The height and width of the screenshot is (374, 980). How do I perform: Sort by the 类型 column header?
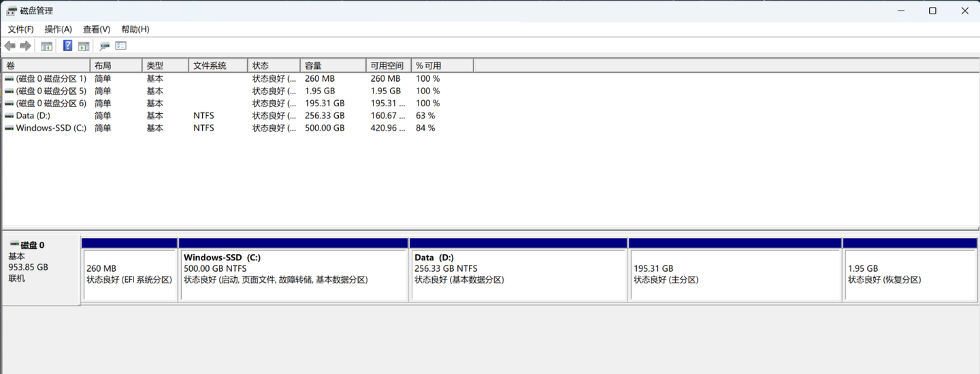(165, 65)
